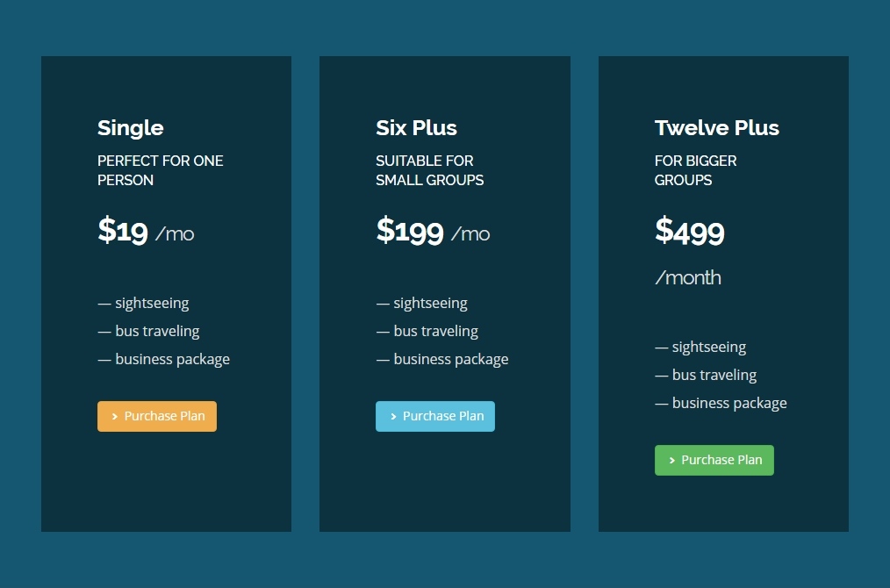Click the blue Purchase Plan button
The width and height of the screenshot is (890, 588).
pos(435,416)
